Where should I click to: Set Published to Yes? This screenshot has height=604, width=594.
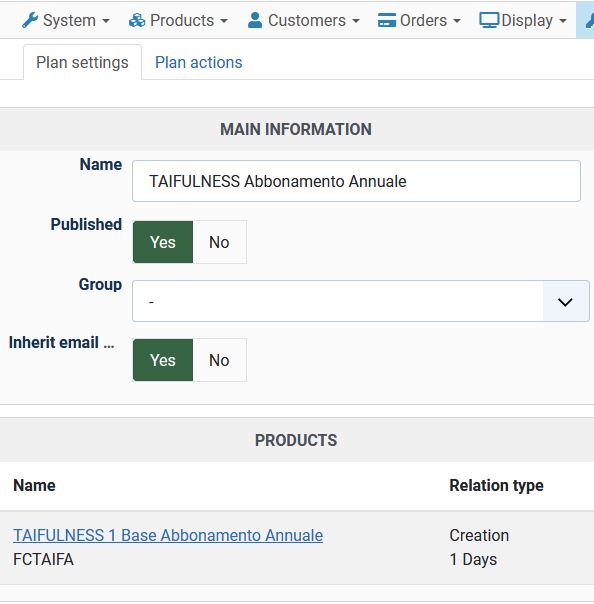[163, 242]
